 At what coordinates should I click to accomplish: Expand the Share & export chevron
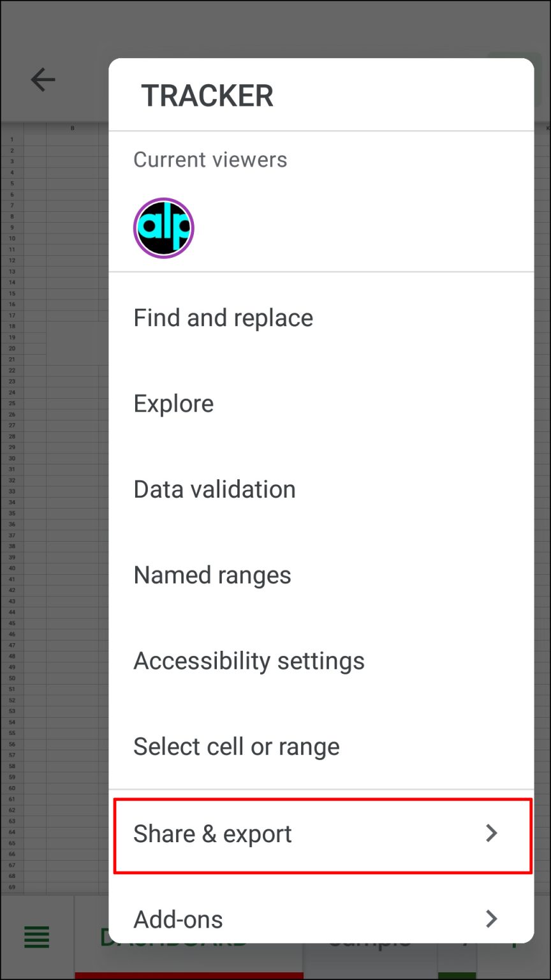[491, 833]
